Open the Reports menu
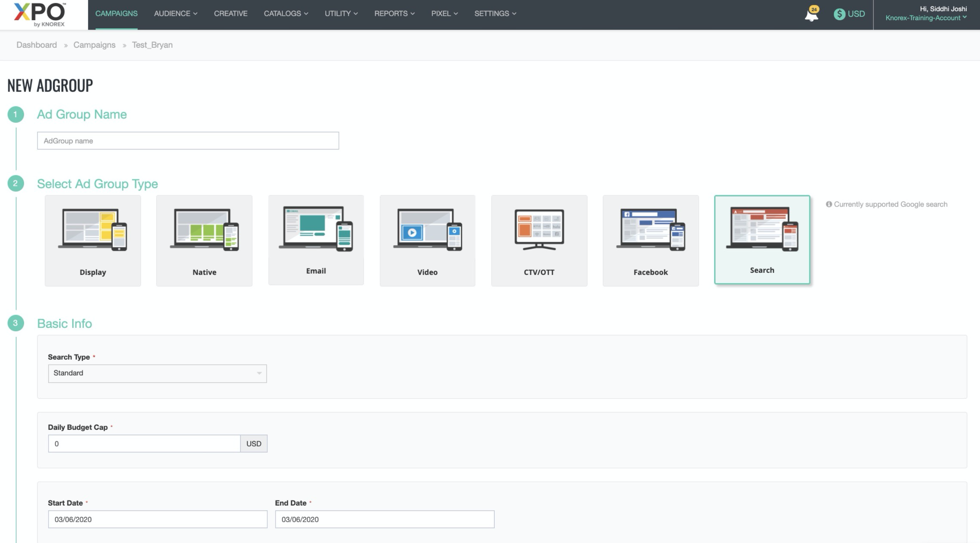The image size is (980, 543). coord(394,14)
